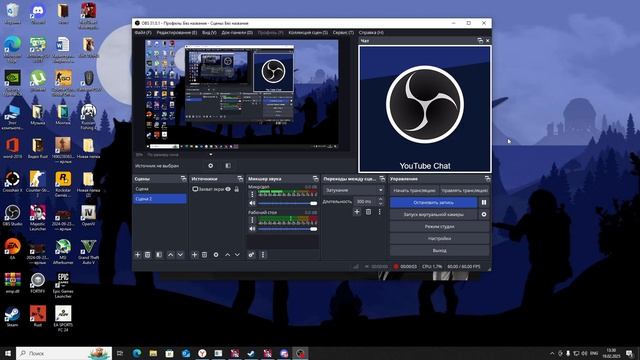
Task: Decrease transition duration with stepper down arrow
Action: [x=380, y=203]
